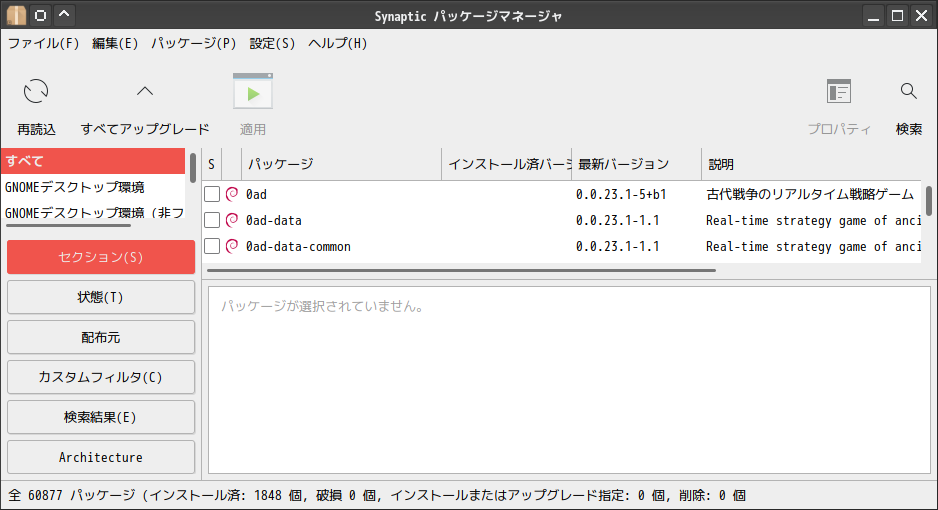The height and width of the screenshot is (510, 938).
Task: Select the 配布元 filter button
Action: click(101, 337)
